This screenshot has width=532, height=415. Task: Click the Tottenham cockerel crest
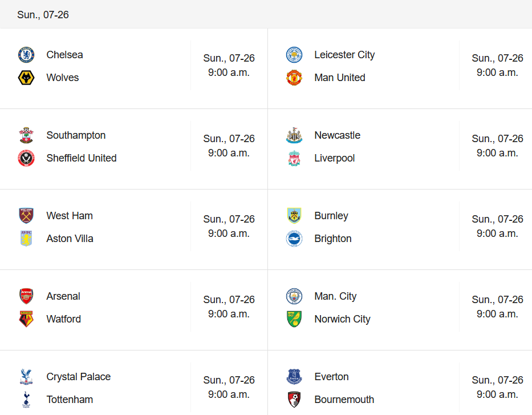point(26,400)
